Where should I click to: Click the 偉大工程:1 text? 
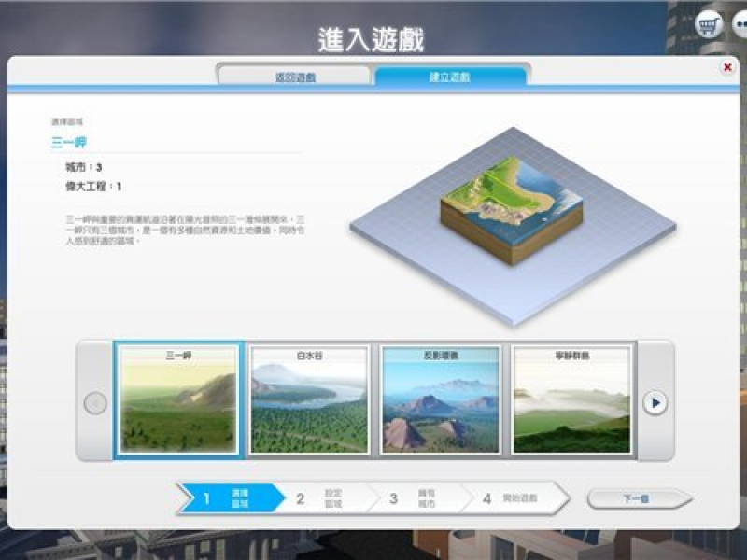click(93, 186)
